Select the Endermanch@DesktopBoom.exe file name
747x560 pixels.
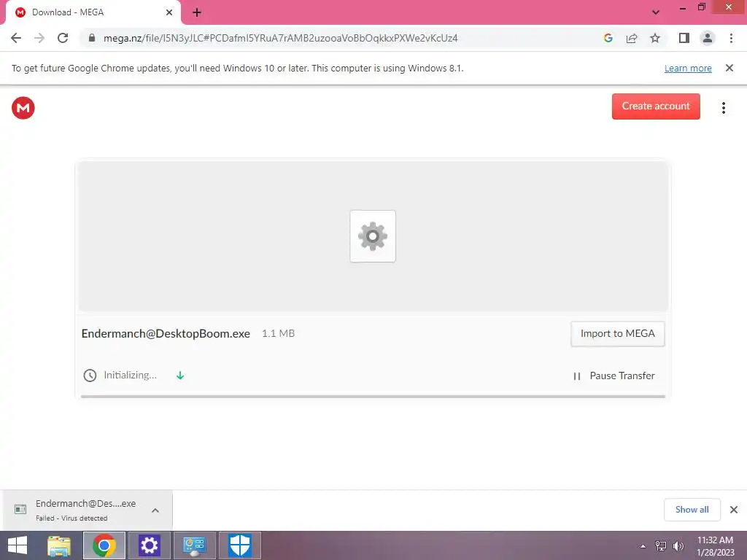[x=166, y=333]
